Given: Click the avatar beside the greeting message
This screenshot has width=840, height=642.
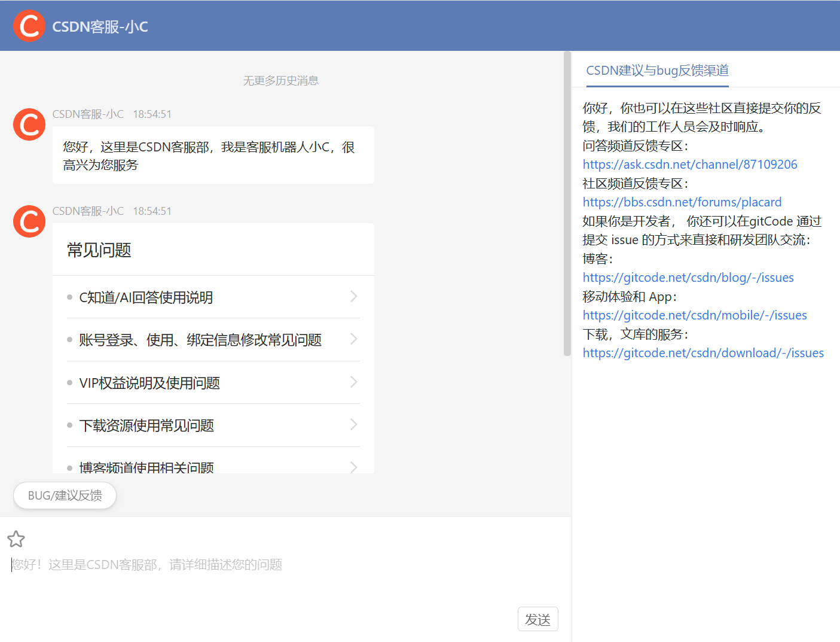Looking at the screenshot, I should 29,124.
